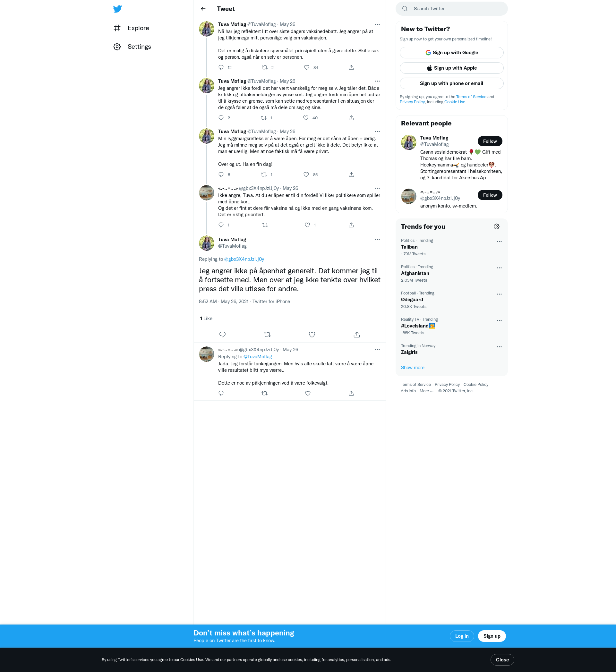Share the 'Over og ut' tweet
This screenshot has height=672, width=616.
coord(351,175)
